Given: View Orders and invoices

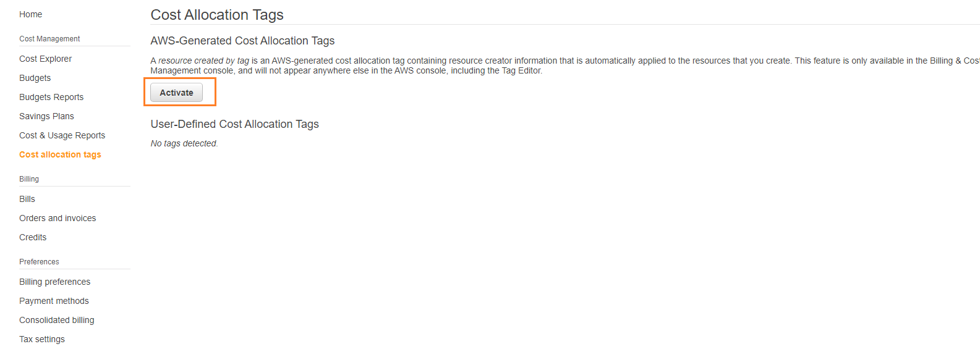Looking at the screenshot, I should click(58, 218).
